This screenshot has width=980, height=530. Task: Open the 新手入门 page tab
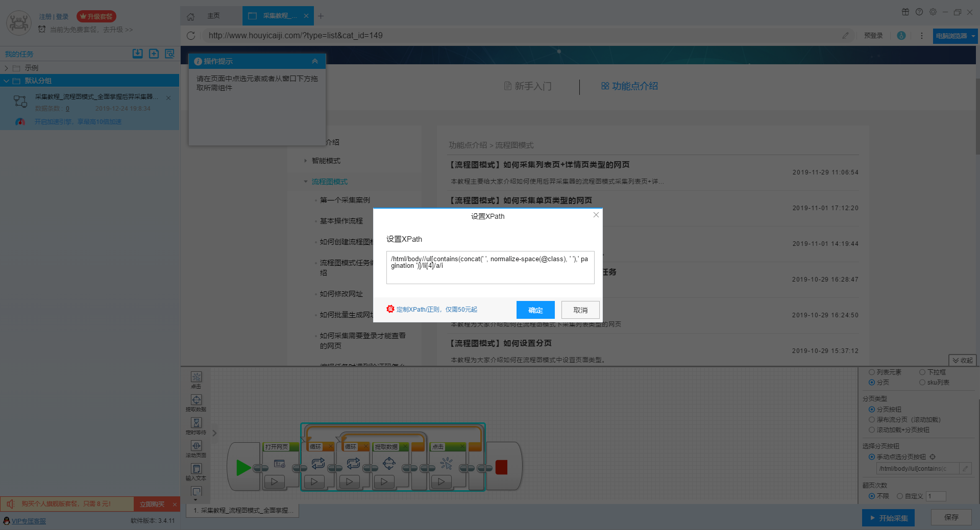pos(528,86)
